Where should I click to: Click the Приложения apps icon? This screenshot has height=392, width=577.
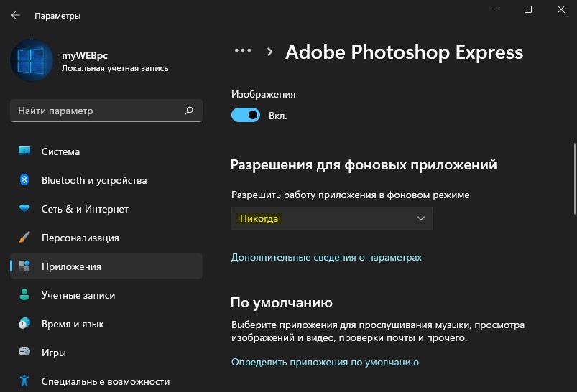(x=24, y=266)
